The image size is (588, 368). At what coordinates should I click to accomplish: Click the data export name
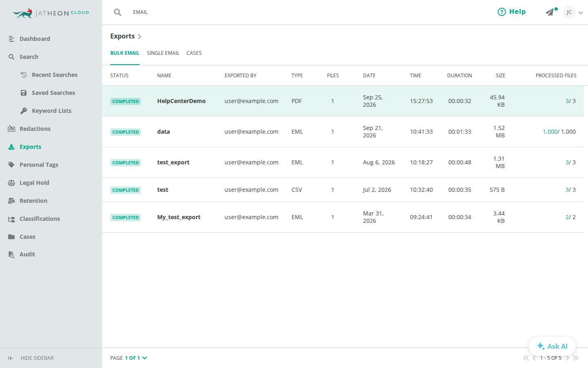(163, 132)
